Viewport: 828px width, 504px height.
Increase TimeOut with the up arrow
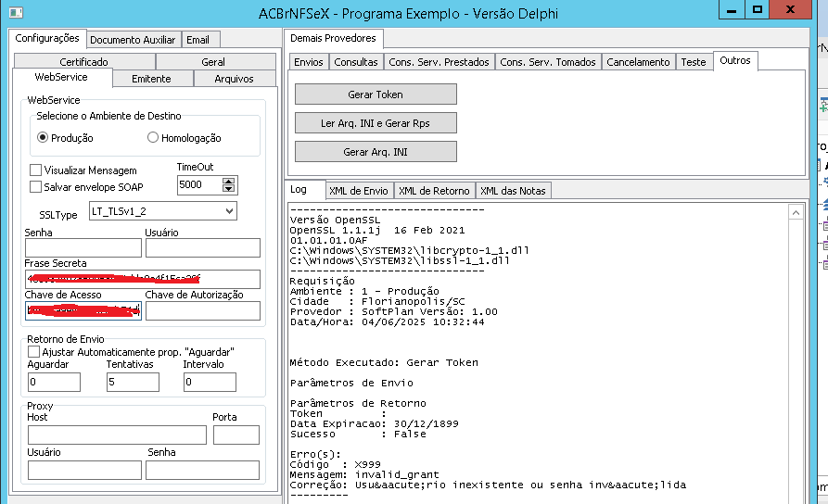[228, 181]
